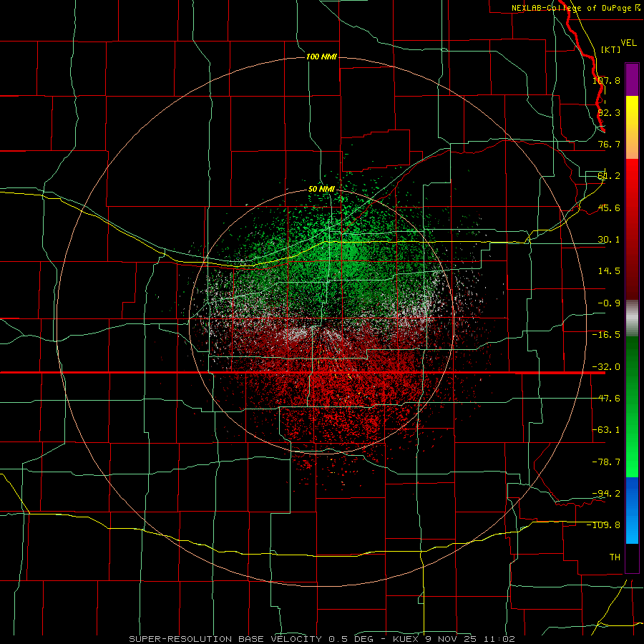Click the TH threshold legend label
644x644 pixels.
(615, 557)
